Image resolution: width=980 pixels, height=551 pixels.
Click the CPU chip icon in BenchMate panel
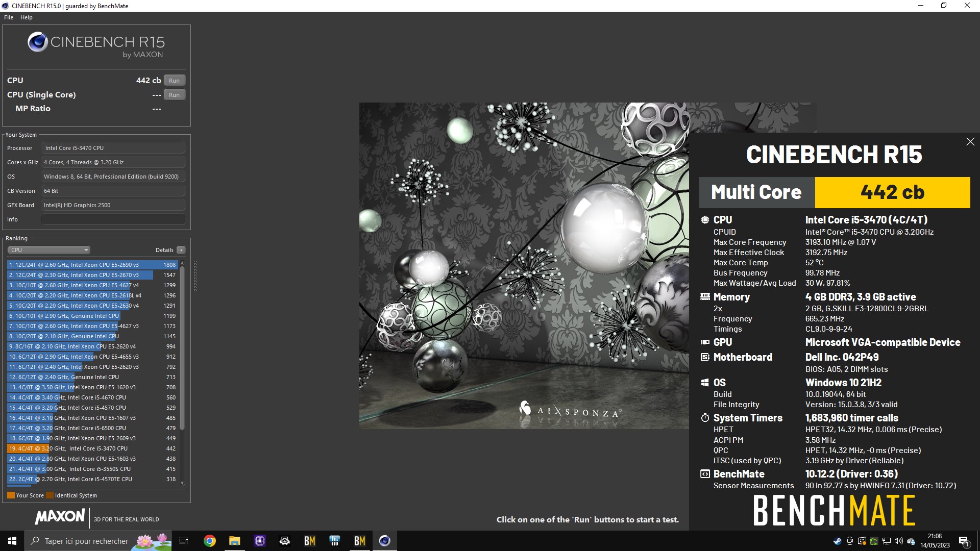point(705,220)
